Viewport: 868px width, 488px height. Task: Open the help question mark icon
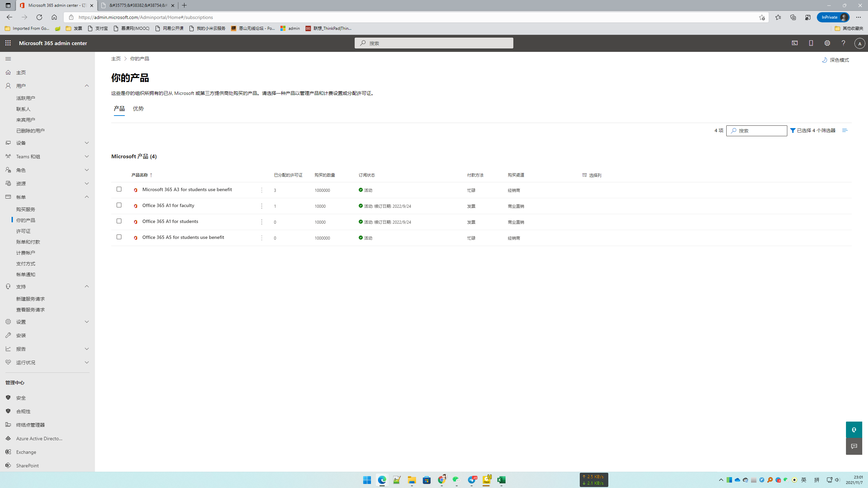point(843,43)
